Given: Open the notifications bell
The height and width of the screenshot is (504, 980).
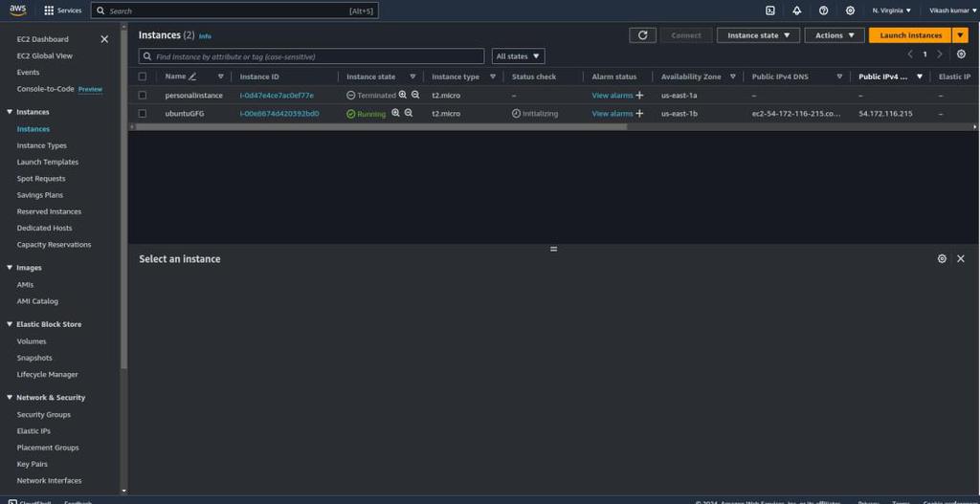Looking at the screenshot, I should pos(797,11).
